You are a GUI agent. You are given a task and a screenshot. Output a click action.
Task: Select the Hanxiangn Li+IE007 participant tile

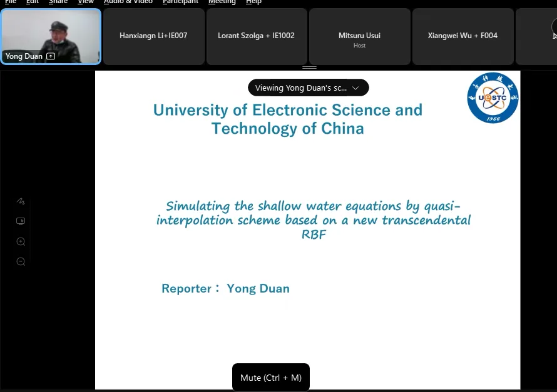click(x=153, y=36)
